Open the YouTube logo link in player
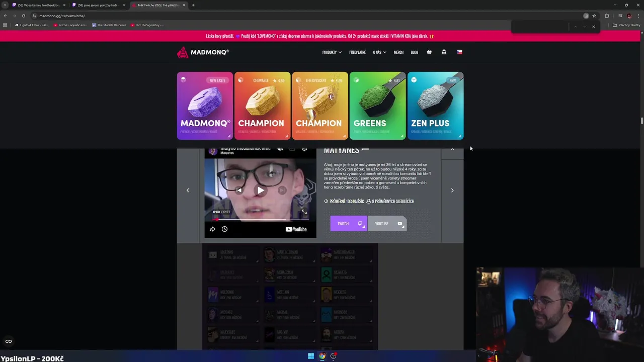Viewport: 644px width, 362px height. pyautogui.click(x=296, y=229)
